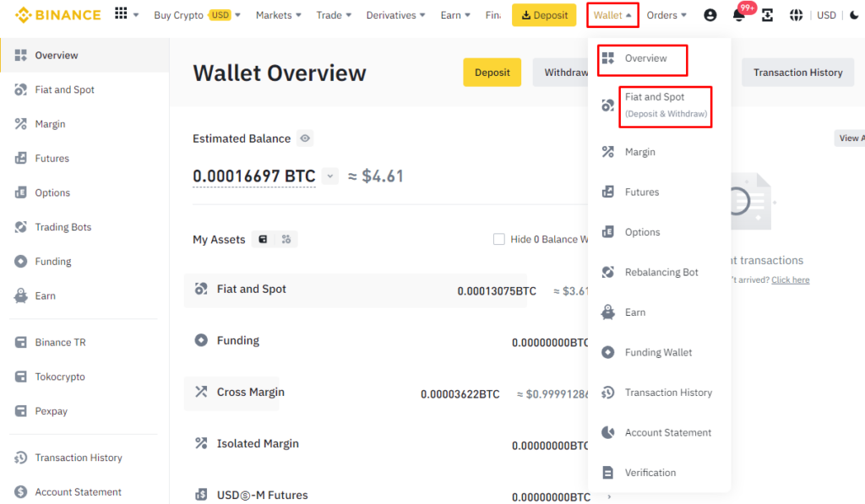This screenshot has width=865, height=504.
Task: Open the Cross Margin asset row
Action: point(386,393)
